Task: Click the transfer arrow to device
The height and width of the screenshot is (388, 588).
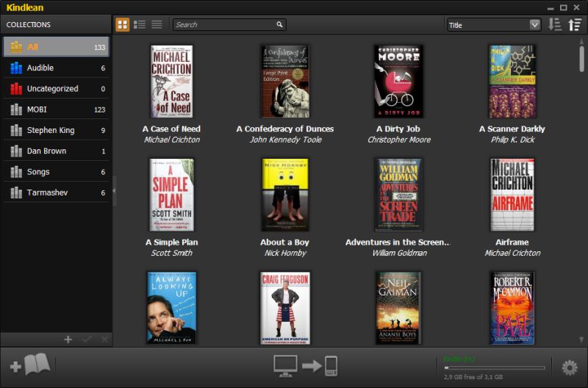Action: tap(312, 365)
